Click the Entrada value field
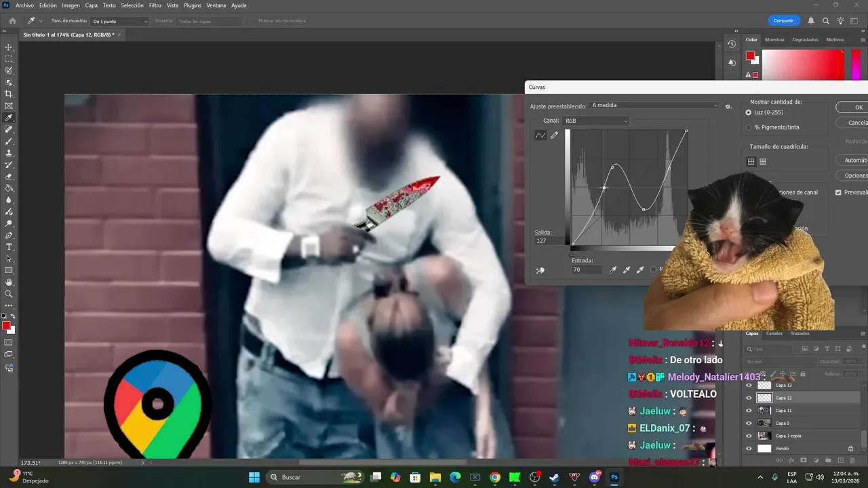This screenshot has height=488, width=868. pyautogui.click(x=586, y=270)
